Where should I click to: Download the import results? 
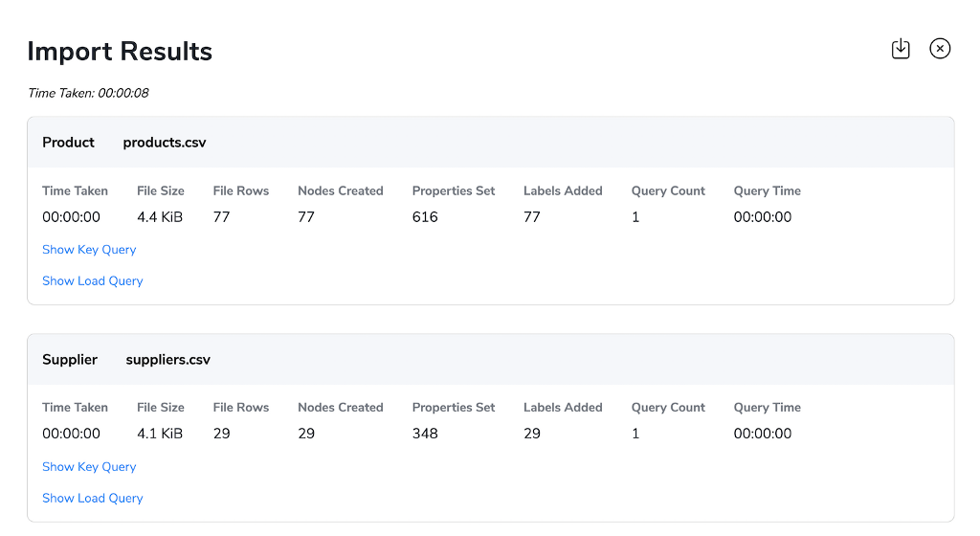(x=900, y=49)
